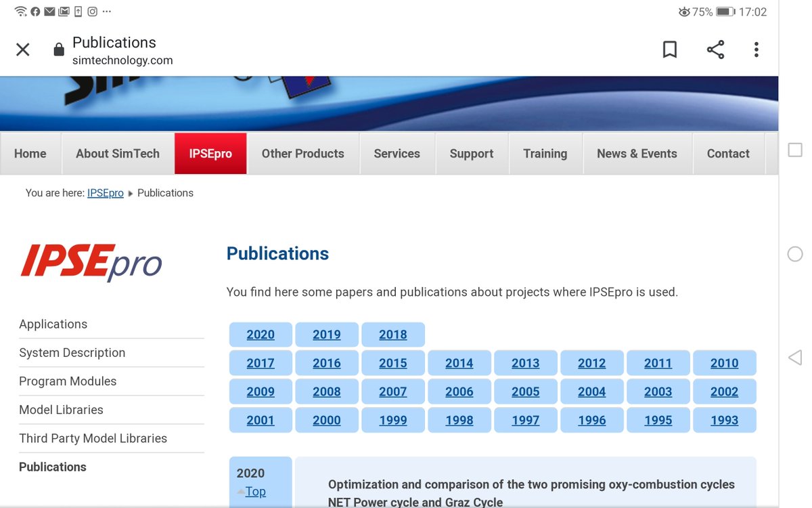Tap the Gmail icon in the status bar

(64, 11)
